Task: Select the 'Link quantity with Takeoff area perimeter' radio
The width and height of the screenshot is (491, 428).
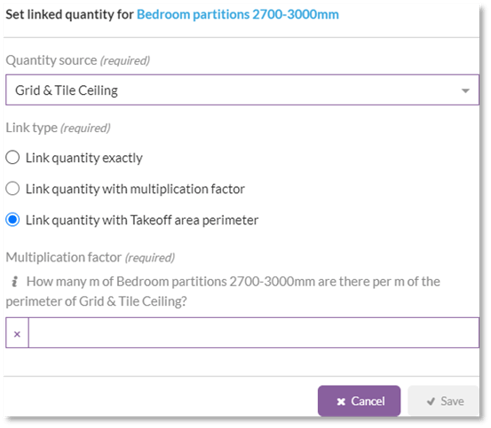Action: 13,220
